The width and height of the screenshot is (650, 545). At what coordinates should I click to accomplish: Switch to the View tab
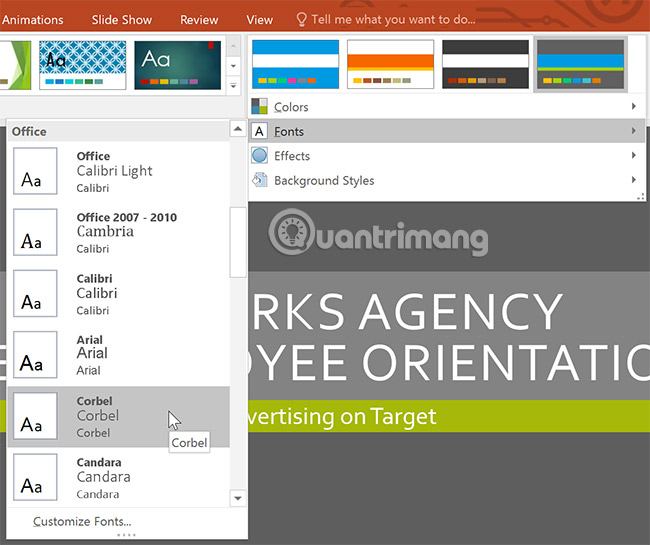point(260,19)
